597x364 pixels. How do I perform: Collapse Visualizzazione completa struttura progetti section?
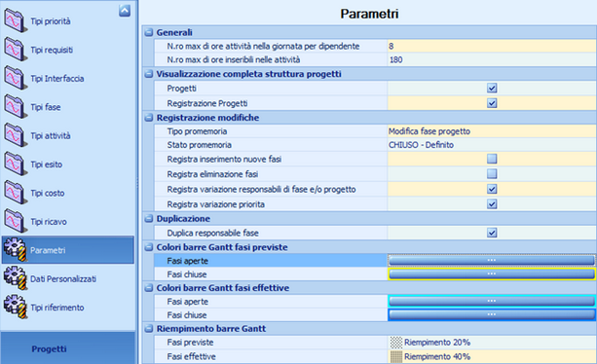coord(149,74)
